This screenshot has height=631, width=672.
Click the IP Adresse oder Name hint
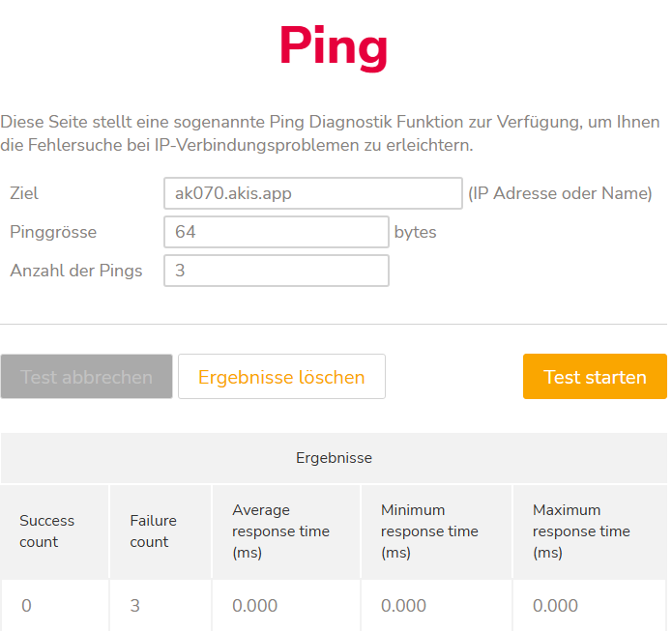[560, 193]
